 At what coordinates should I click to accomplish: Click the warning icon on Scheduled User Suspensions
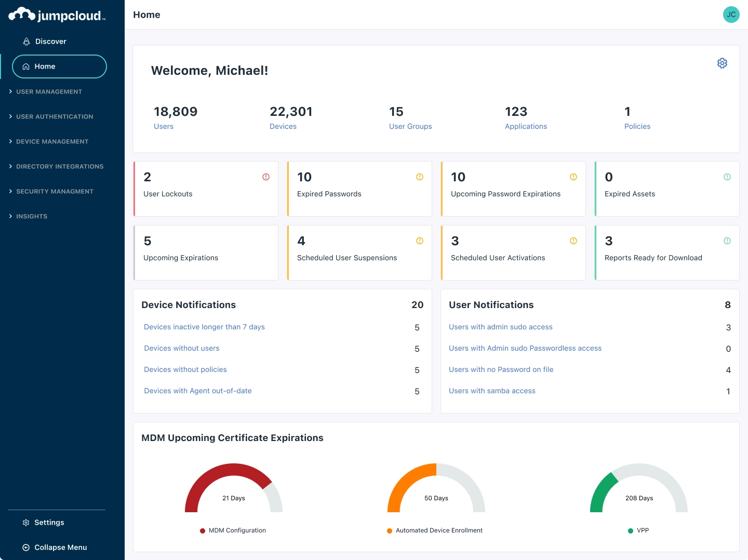tap(419, 241)
